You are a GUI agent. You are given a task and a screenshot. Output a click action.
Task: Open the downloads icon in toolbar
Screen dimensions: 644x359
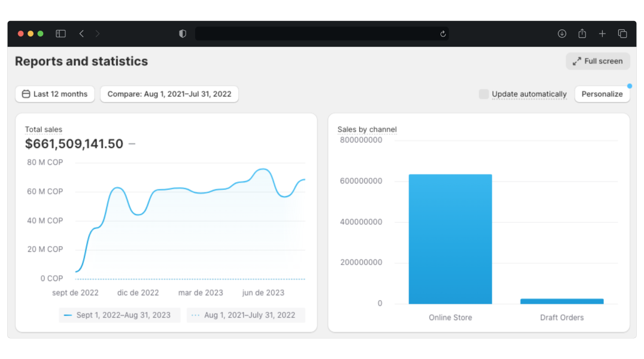tap(561, 34)
